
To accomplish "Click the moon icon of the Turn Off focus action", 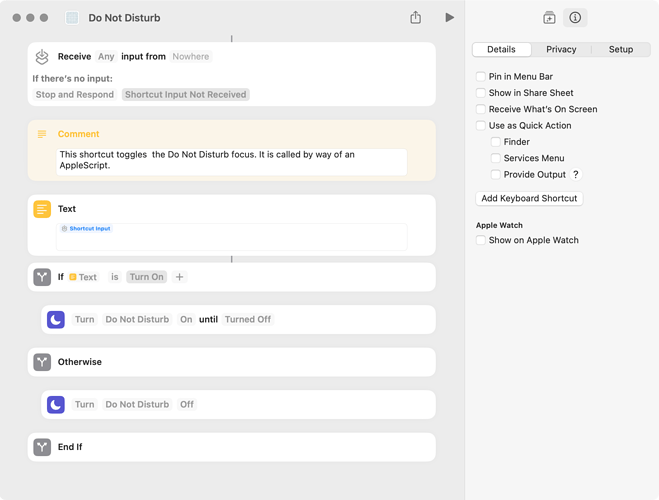I will coord(55,405).
